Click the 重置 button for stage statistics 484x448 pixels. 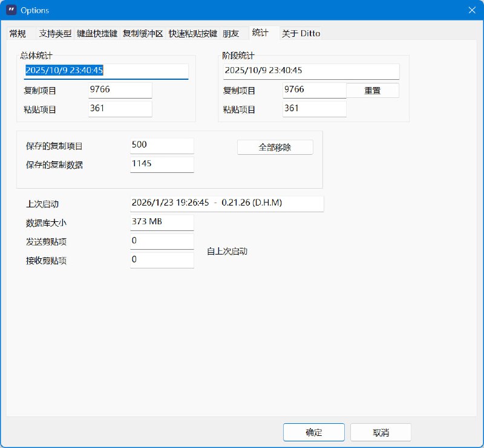pyautogui.click(x=373, y=90)
